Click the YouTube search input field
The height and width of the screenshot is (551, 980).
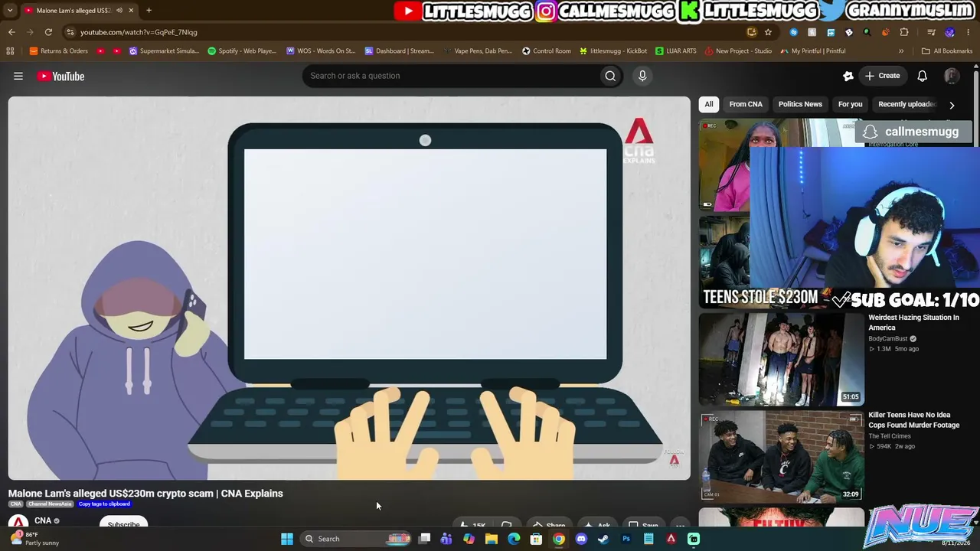452,76
